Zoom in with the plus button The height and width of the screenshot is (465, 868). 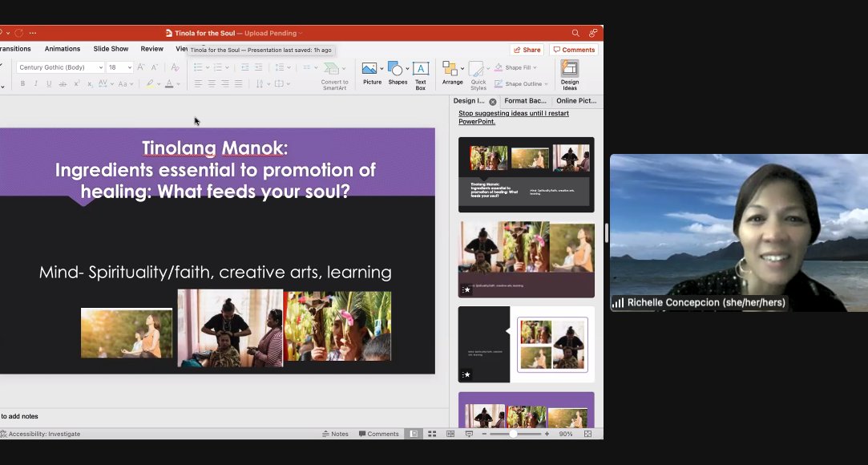click(547, 434)
